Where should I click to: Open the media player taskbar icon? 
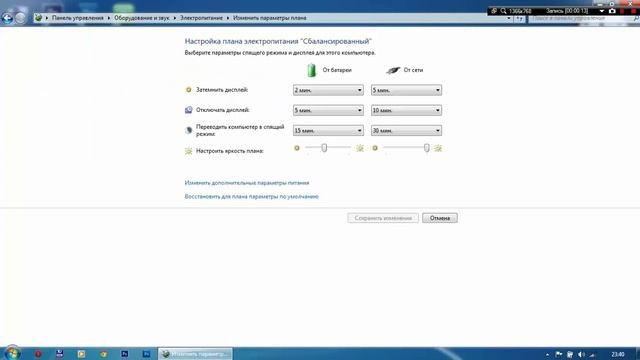click(x=81, y=354)
